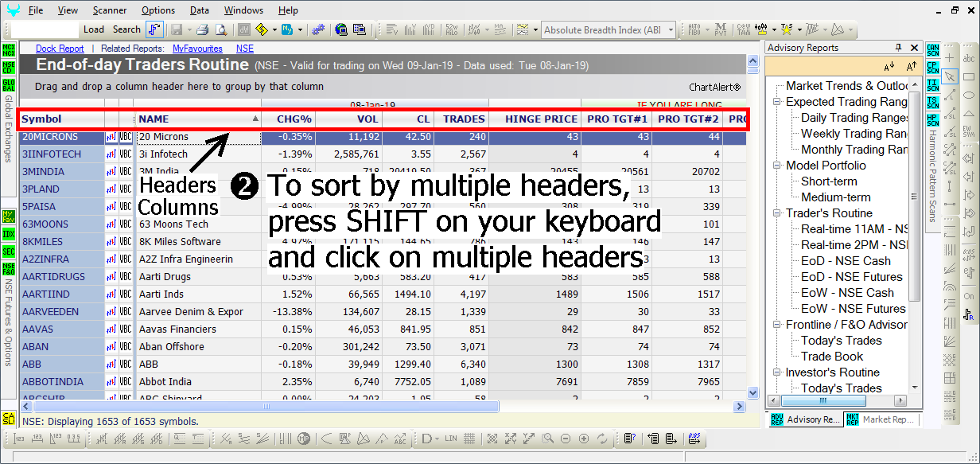Sort by the VOL column header

(x=348, y=119)
